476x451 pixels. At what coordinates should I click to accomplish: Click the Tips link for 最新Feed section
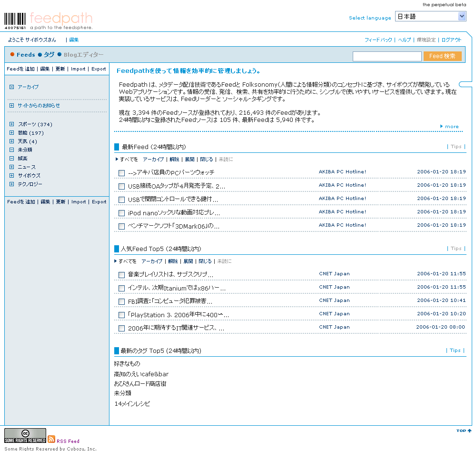pyautogui.click(x=456, y=146)
